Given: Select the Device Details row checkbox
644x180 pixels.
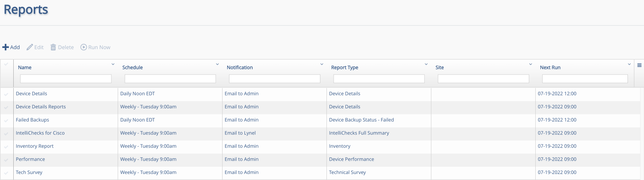Looking at the screenshot, I should coord(6,95).
